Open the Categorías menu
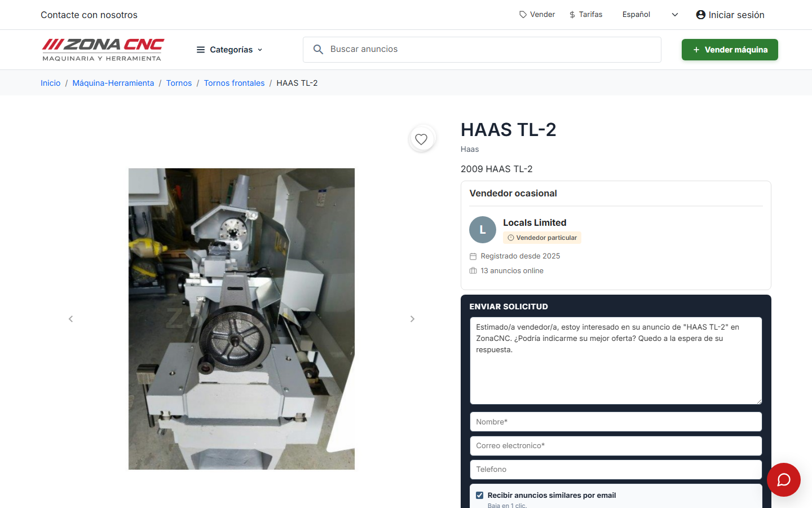The image size is (812, 508). pos(230,50)
